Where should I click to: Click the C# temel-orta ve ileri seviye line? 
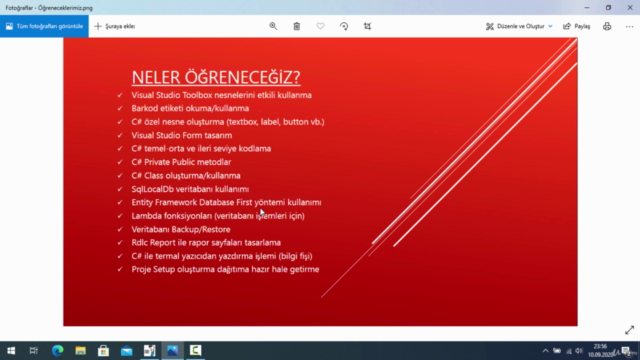coord(201,149)
